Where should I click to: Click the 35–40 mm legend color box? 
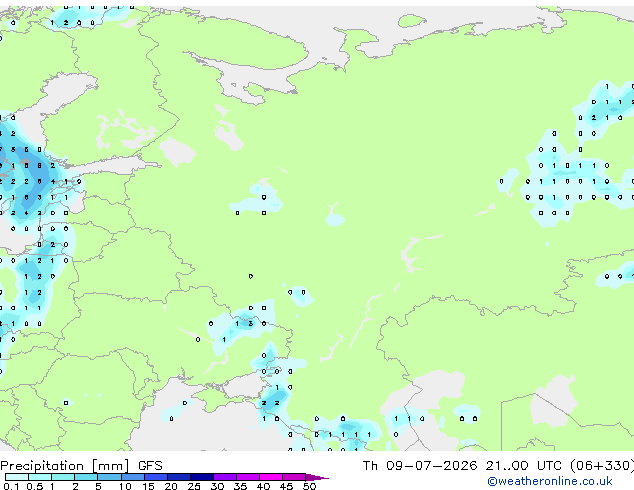[248, 477]
